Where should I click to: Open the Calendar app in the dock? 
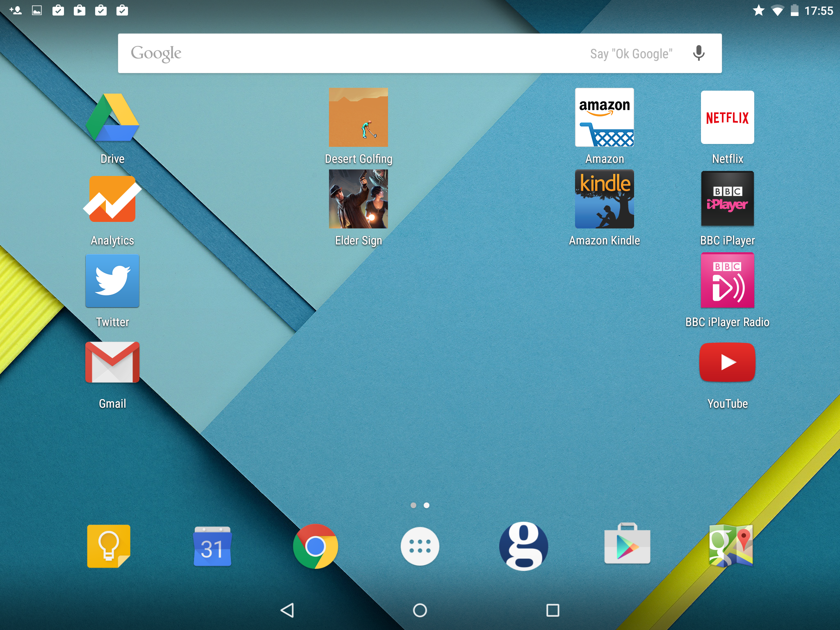[x=212, y=546]
